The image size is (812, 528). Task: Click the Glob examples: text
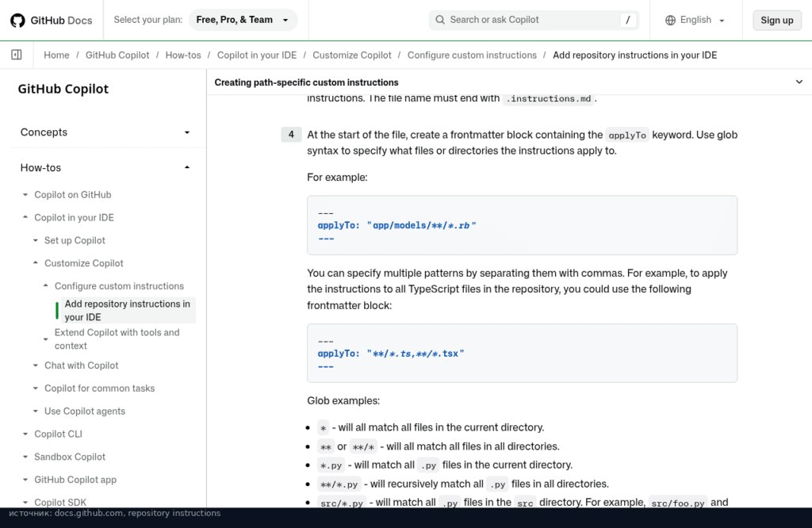point(343,400)
